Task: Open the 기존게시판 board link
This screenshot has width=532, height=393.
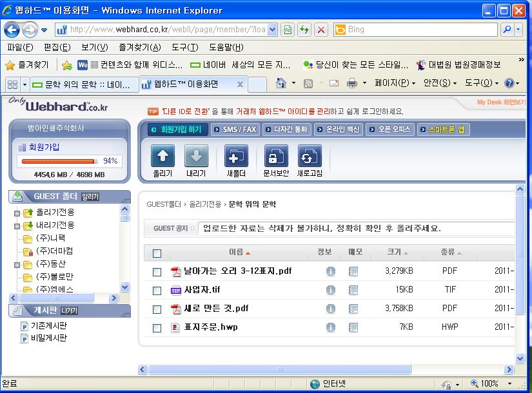Action: (x=48, y=326)
